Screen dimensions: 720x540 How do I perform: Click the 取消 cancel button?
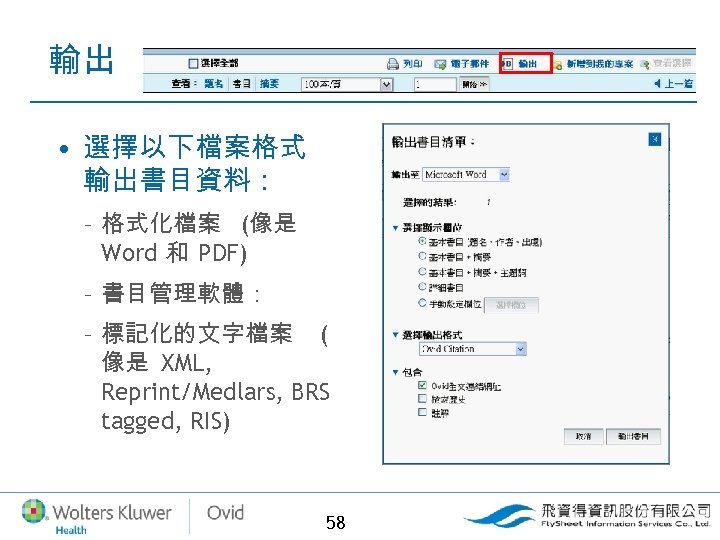[583, 436]
